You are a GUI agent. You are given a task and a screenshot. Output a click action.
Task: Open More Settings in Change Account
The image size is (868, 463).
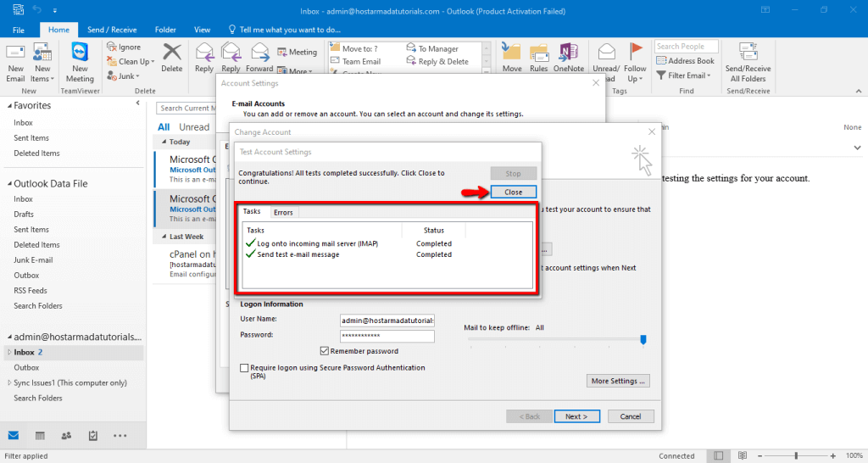[x=618, y=381]
